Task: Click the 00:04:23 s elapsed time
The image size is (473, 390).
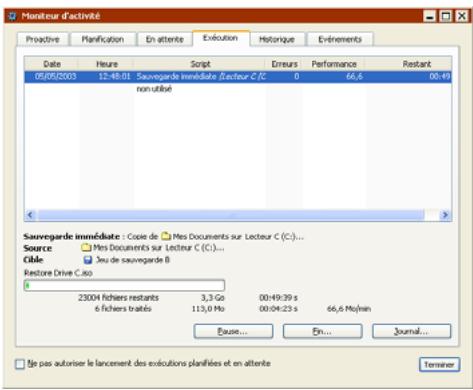Action: [x=278, y=309]
